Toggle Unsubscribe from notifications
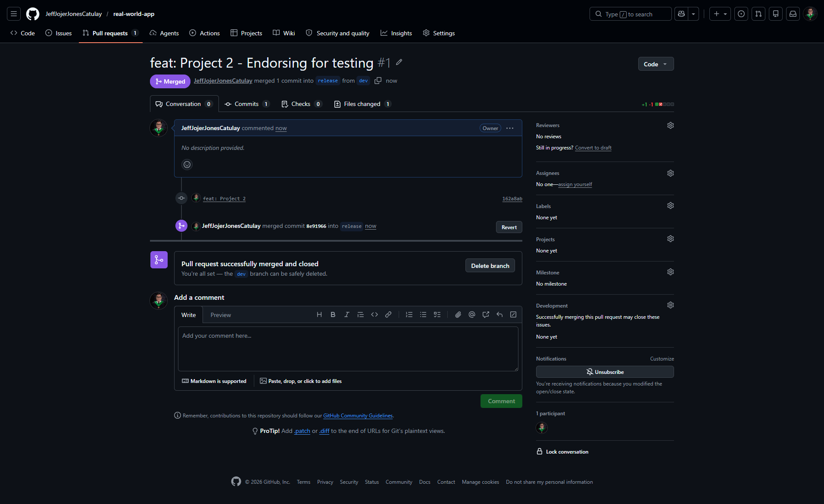824x504 pixels. click(x=605, y=372)
